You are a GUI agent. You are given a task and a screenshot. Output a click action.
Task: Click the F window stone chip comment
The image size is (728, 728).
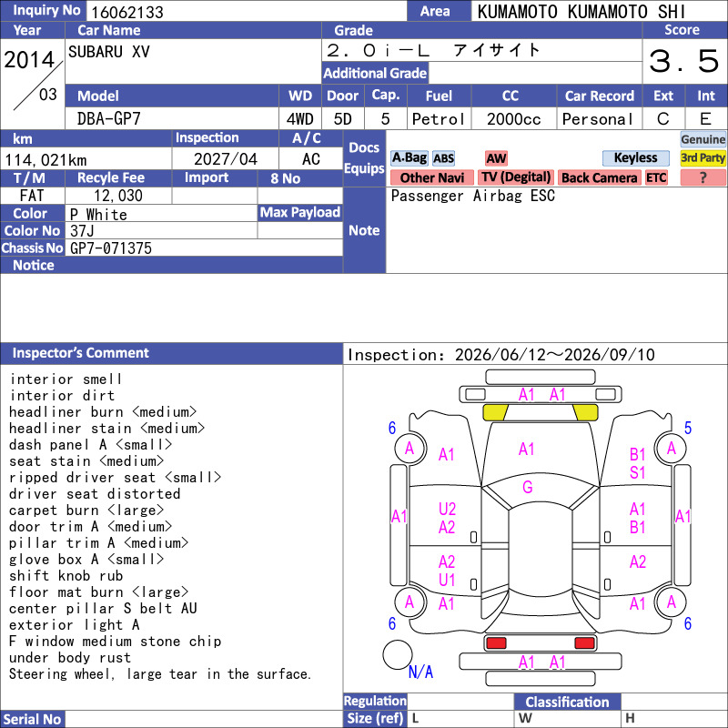(116, 642)
